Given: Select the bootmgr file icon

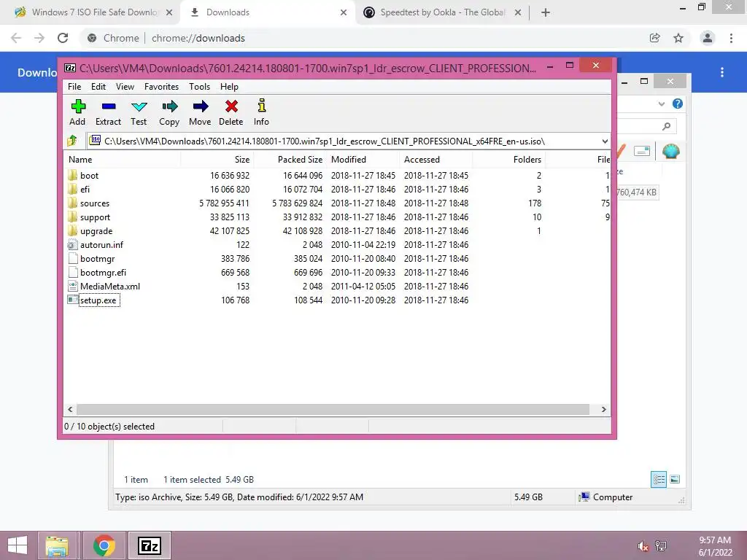Looking at the screenshot, I should [x=72, y=259].
